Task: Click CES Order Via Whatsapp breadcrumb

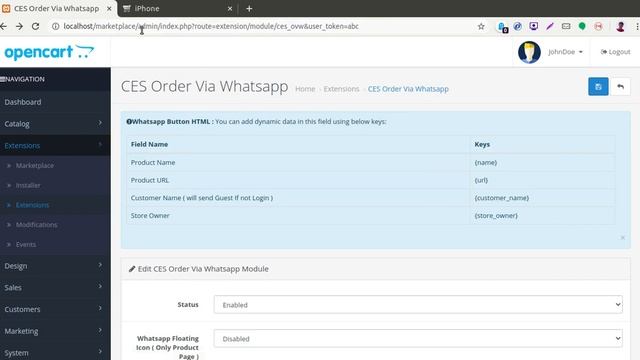Action: 408,89
